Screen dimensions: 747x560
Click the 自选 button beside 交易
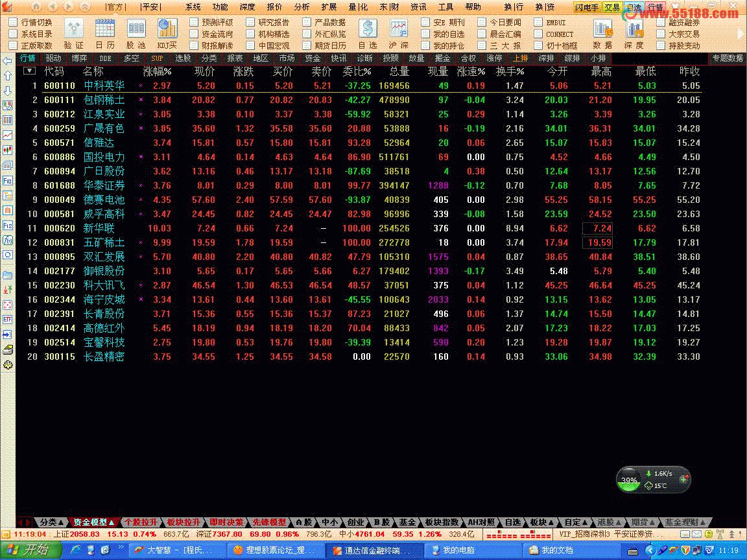click(x=634, y=7)
